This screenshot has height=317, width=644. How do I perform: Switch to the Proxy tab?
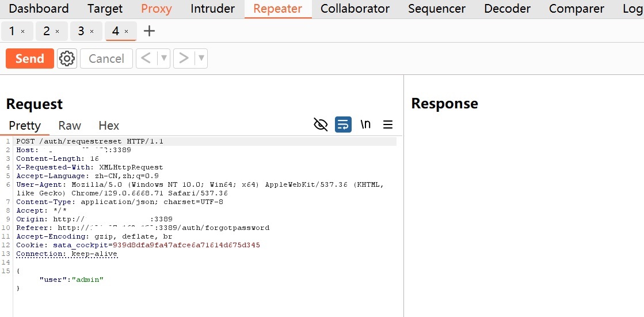point(156,9)
